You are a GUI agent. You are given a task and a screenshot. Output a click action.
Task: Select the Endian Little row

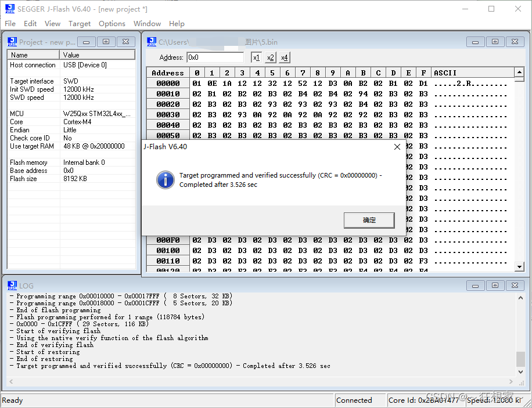(71, 130)
